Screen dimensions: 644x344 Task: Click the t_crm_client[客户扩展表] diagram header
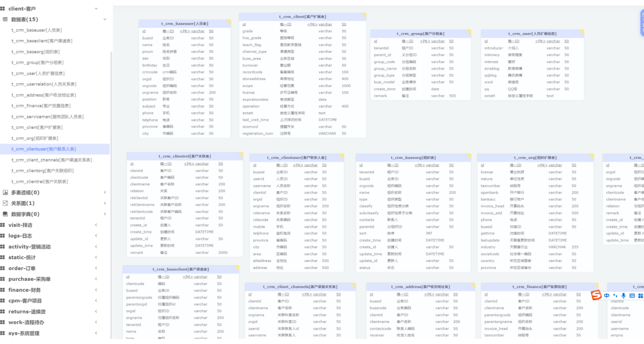click(302, 17)
